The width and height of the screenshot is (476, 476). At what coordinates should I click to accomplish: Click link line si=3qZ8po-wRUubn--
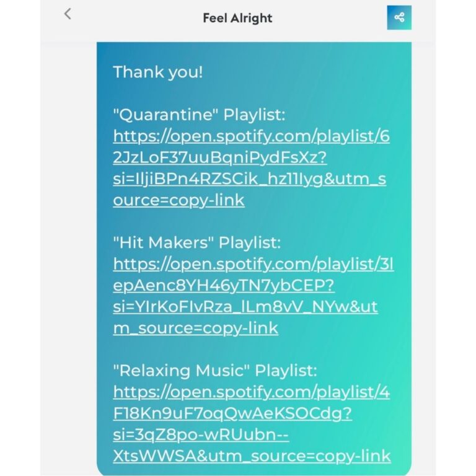pos(201,434)
